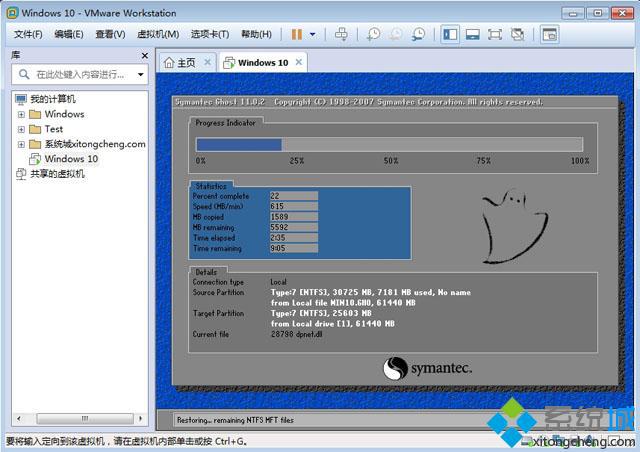Click the Ghost mascot drawing
640x452 pixels.
point(514,226)
